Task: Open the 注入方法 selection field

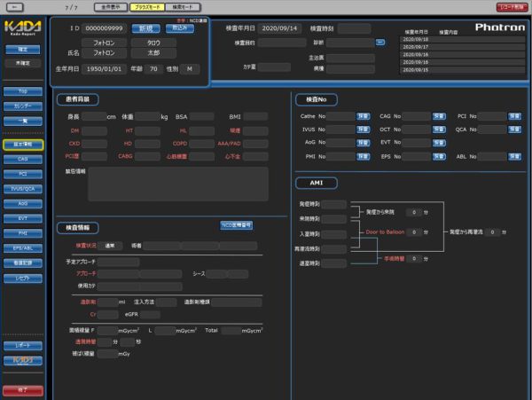Action: pos(167,302)
